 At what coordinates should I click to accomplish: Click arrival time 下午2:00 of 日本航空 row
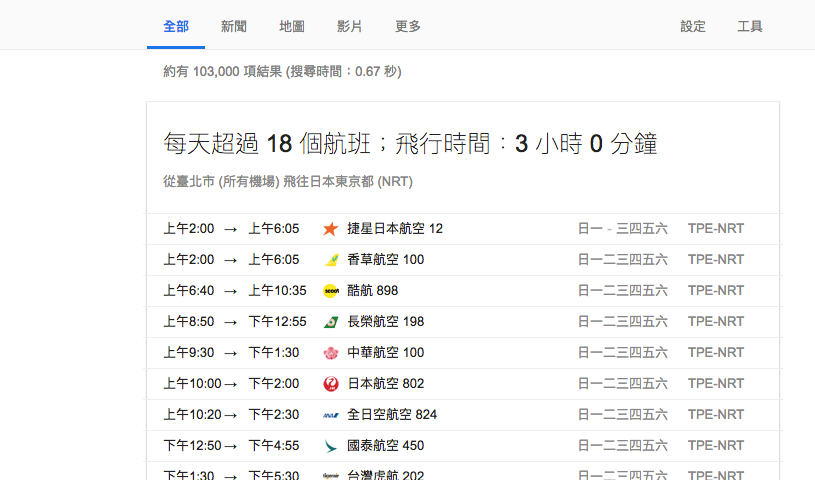(x=273, y=384)
